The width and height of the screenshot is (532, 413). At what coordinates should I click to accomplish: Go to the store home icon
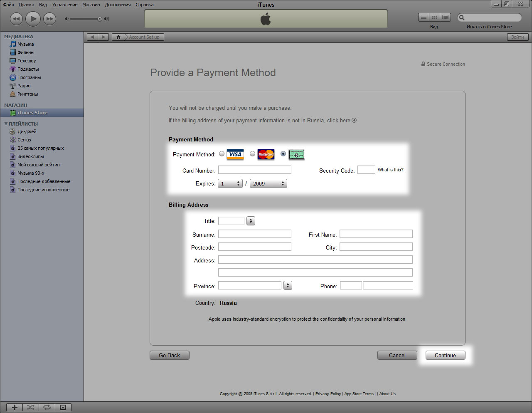pos(118,37)
